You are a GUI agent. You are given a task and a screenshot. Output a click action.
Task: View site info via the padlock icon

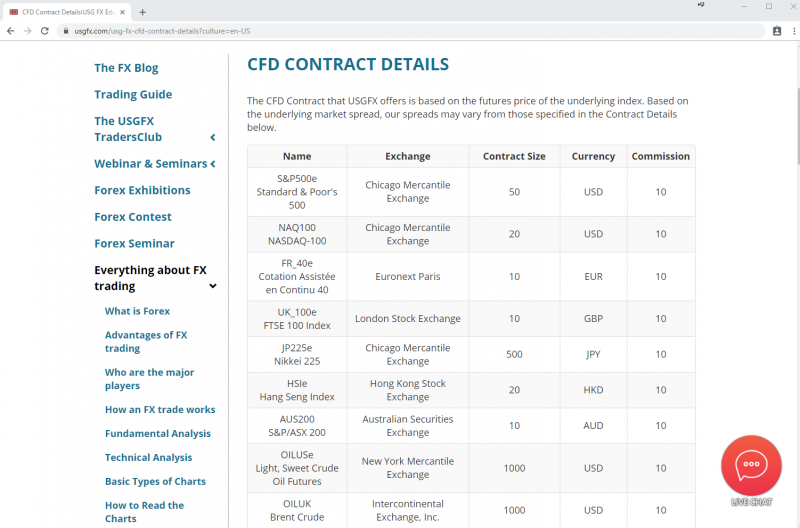point(66,31)
